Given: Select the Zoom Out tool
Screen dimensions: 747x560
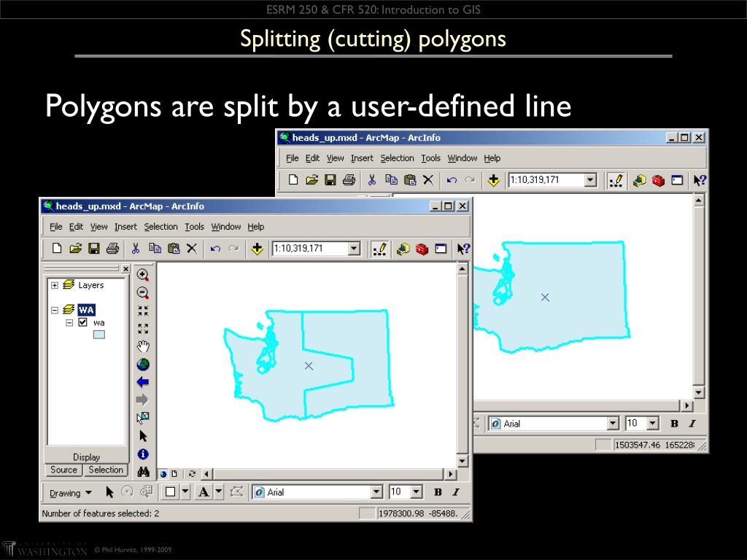Looking at the screenshot, I should click(x=143, y=293).
